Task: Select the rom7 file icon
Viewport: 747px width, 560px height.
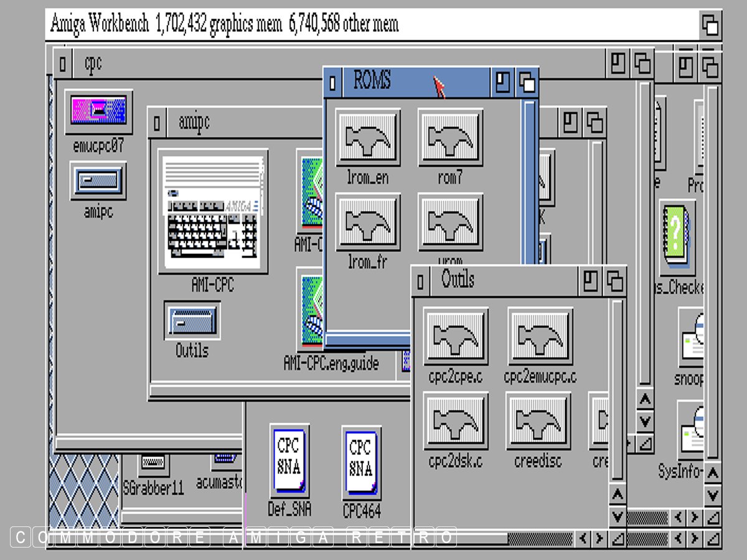Action: [x=450, y=138]
